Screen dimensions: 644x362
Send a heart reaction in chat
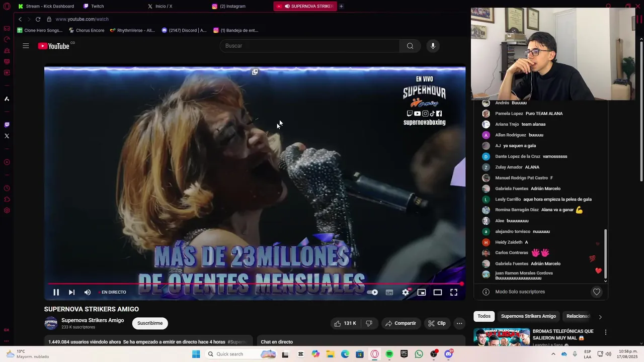tap(597, 292)
